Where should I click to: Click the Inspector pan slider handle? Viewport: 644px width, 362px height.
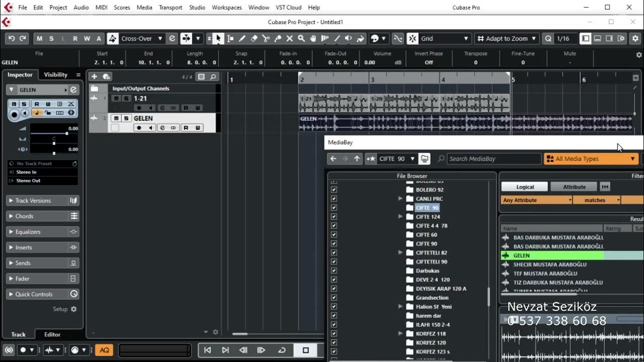[54, 143]
